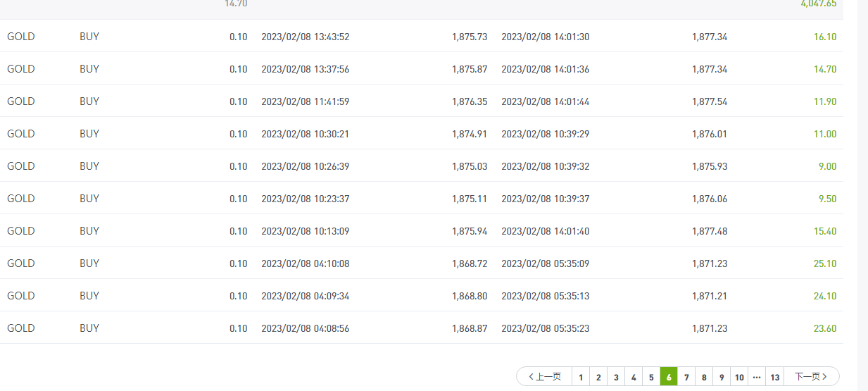
Task: Open page 3 in pagination
Action: [x=616, y=377]
